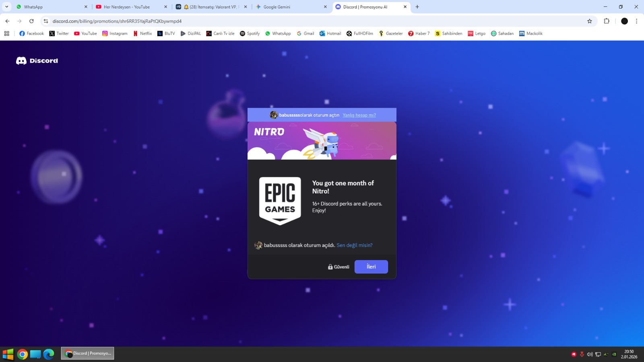Open the volume control in system tray
This screenshot has height=362, width=644.
pos(590,354)
